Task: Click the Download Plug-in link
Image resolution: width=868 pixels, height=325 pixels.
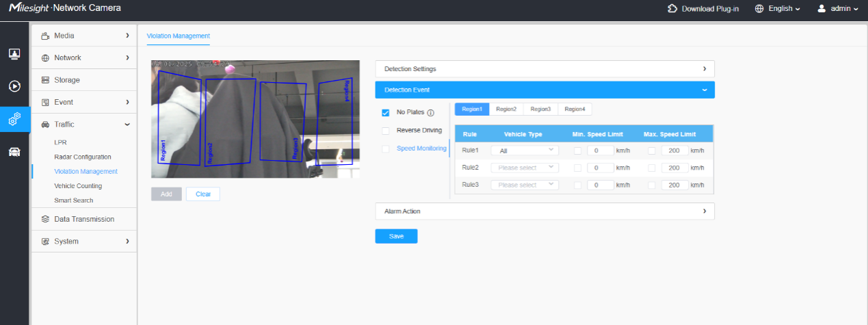Action: pos(710,8)
